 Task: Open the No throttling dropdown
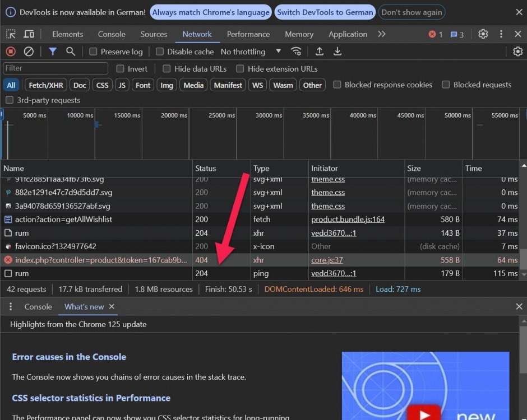coord(251,52)
